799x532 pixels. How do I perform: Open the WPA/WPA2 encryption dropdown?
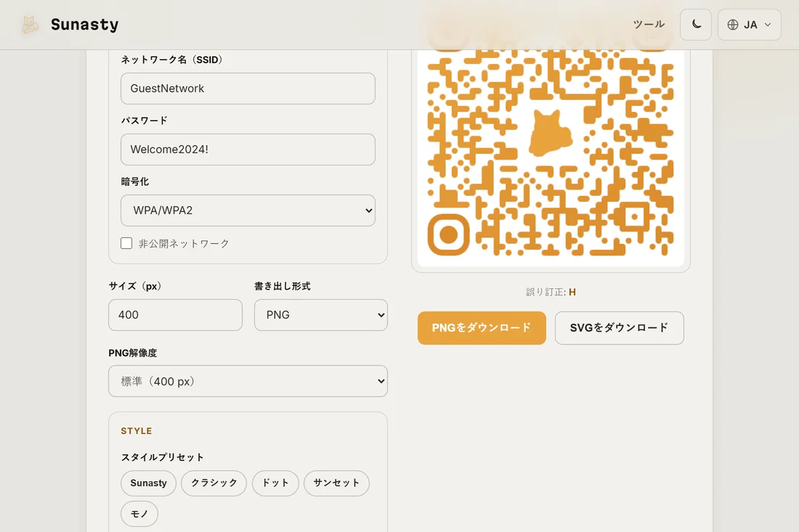[x=248, y=210]
